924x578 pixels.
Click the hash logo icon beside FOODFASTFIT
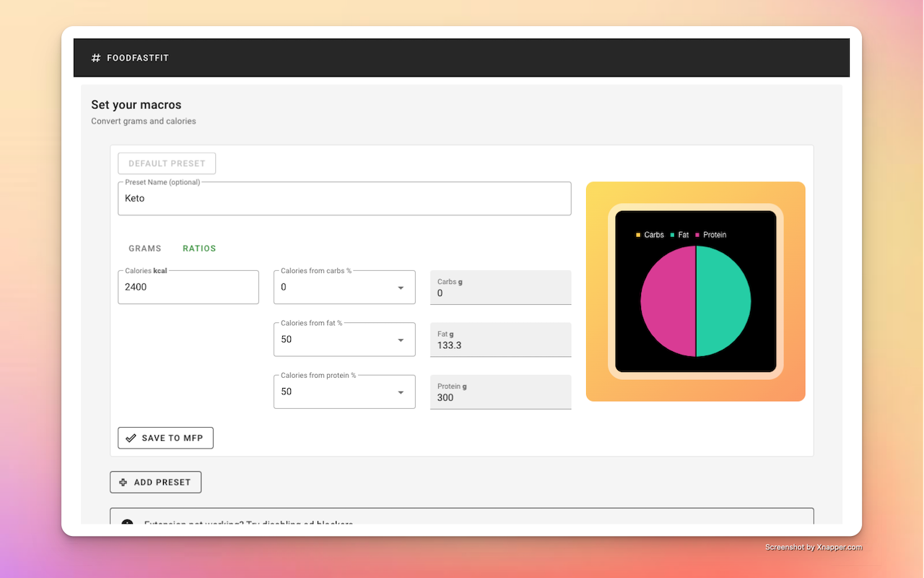pos(96,58)
